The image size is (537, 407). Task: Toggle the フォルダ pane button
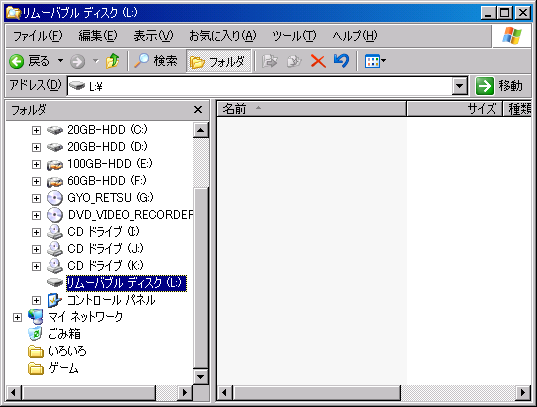pyautogui.click(x=218, y=61)
